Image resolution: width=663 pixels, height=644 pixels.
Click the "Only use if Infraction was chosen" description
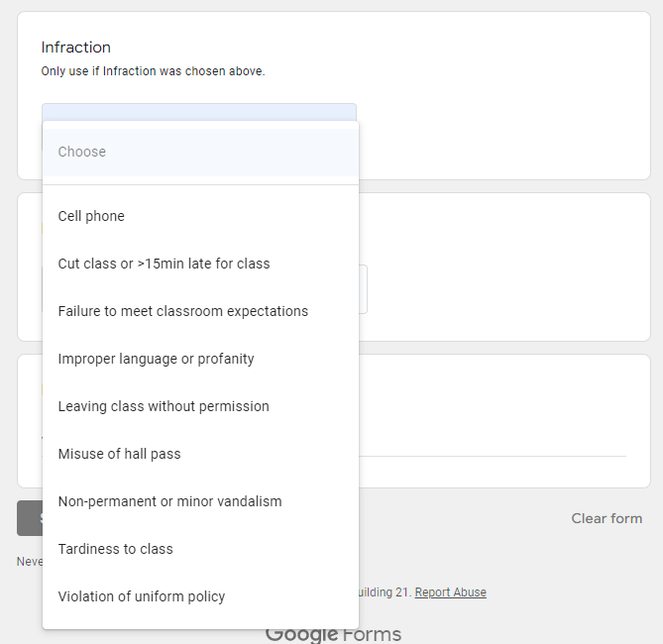[x=153, y=71]
